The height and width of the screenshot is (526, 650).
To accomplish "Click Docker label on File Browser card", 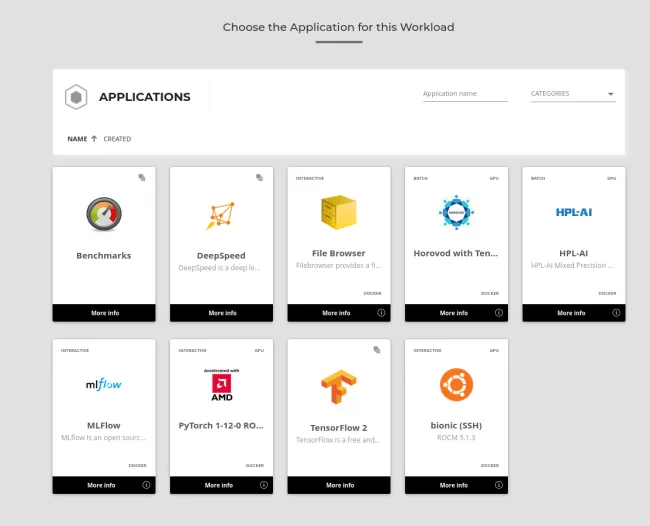I will 372,293.
